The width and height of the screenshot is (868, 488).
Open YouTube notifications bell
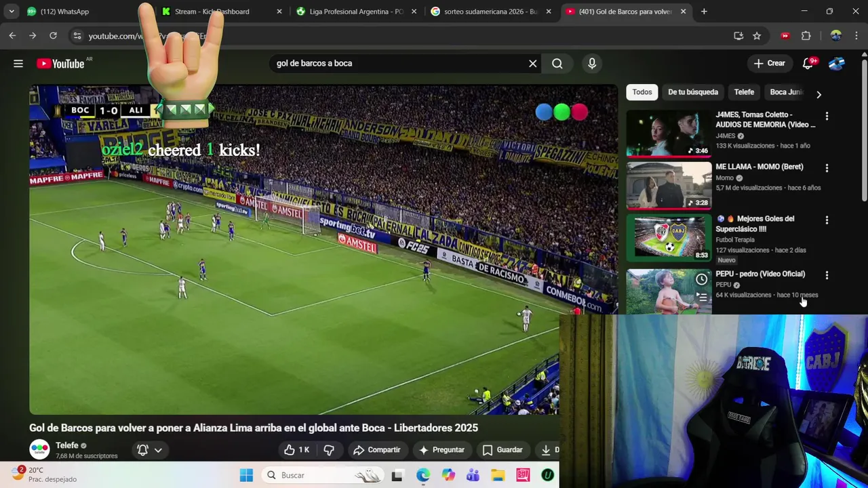[x=808, y=64]
